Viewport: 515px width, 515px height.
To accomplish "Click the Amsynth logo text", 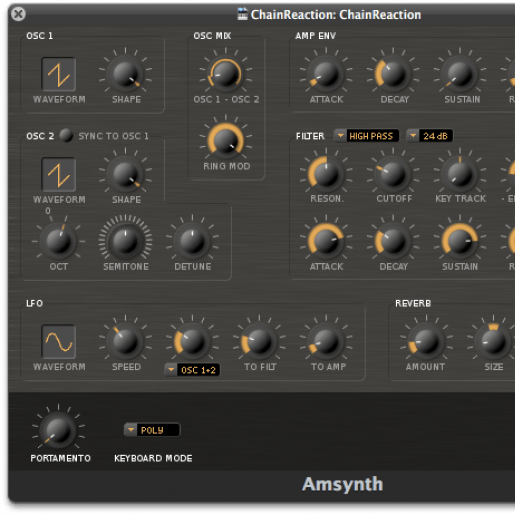I will (342, 484).
